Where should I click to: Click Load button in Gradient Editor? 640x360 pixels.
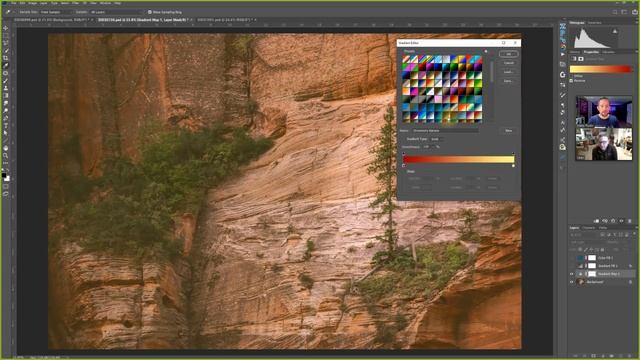pos(509,72)
